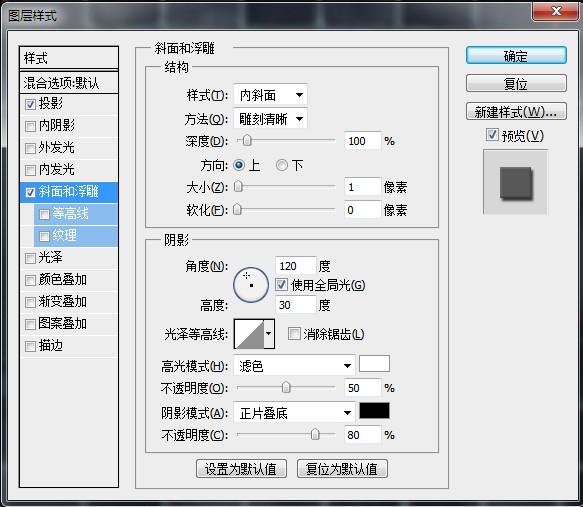Enable the 光泽 checkbox
The image size is (583, 507).
30,258
